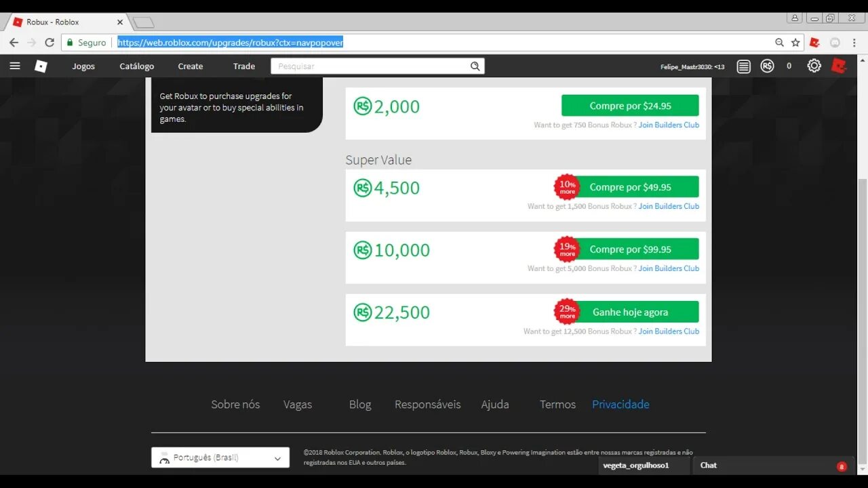Join Builders Club link under 22,500 Robux
This screenshot has width=868, height=488.
click(x=669, y=331)
